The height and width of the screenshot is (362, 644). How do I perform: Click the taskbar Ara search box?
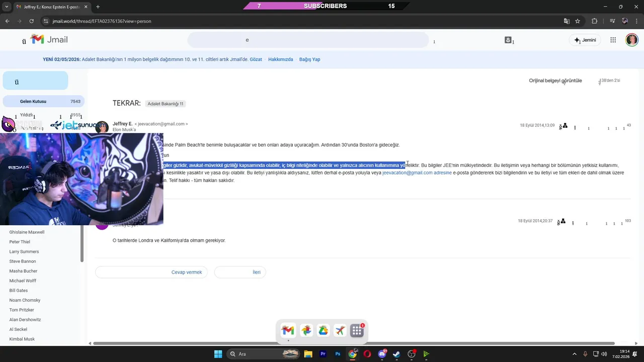click(x=263, y=354)
